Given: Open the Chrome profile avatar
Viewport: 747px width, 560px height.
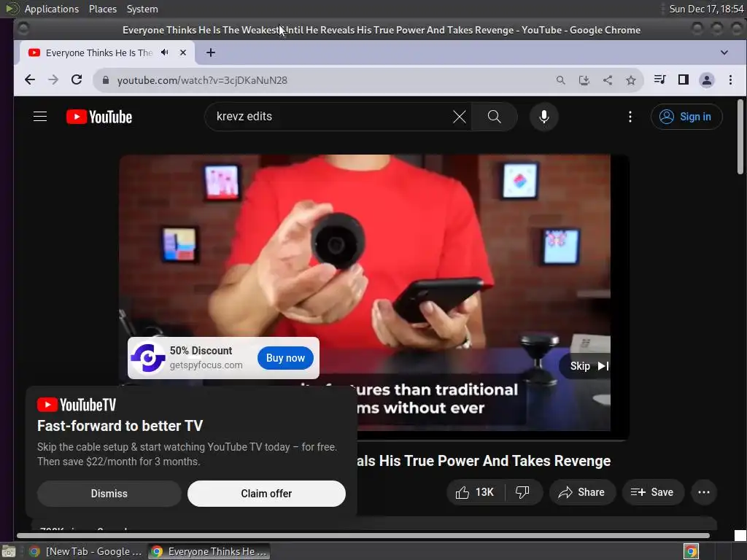Looking at the screenshot, I should [706, 80].
